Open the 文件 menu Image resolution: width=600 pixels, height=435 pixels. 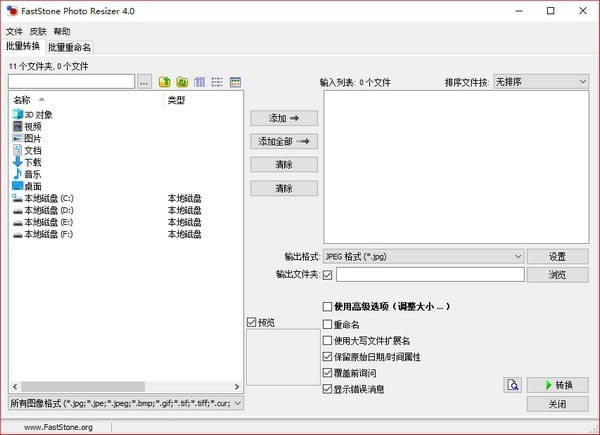13,31
